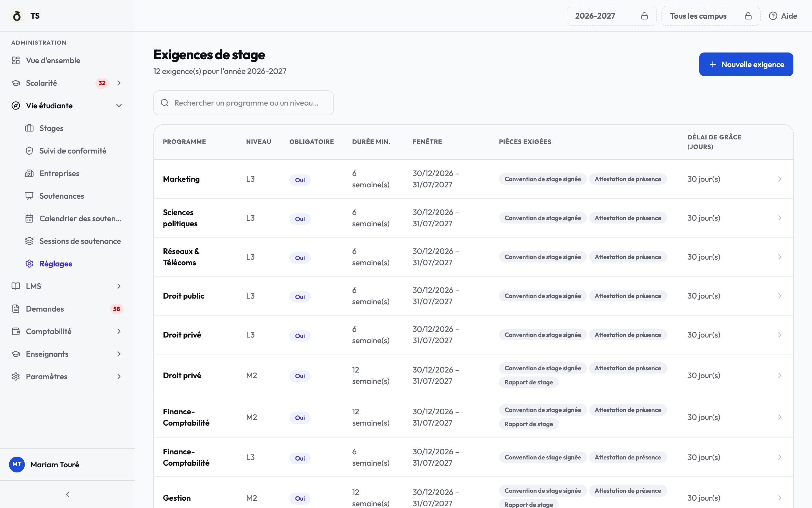This screenshot has height=508, width=812.
Task: Expand the Paramètres section chevron
Action: [119, 377]
